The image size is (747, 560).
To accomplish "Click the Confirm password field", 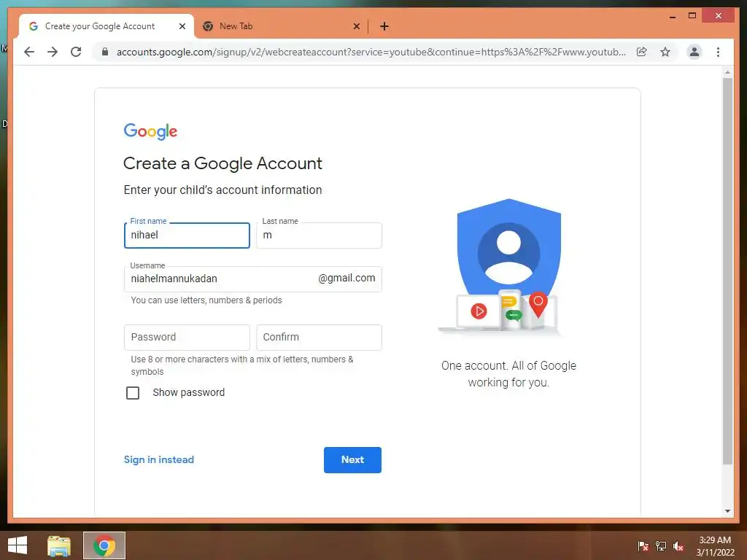I will pyautogui.click(x=319, y=337).
